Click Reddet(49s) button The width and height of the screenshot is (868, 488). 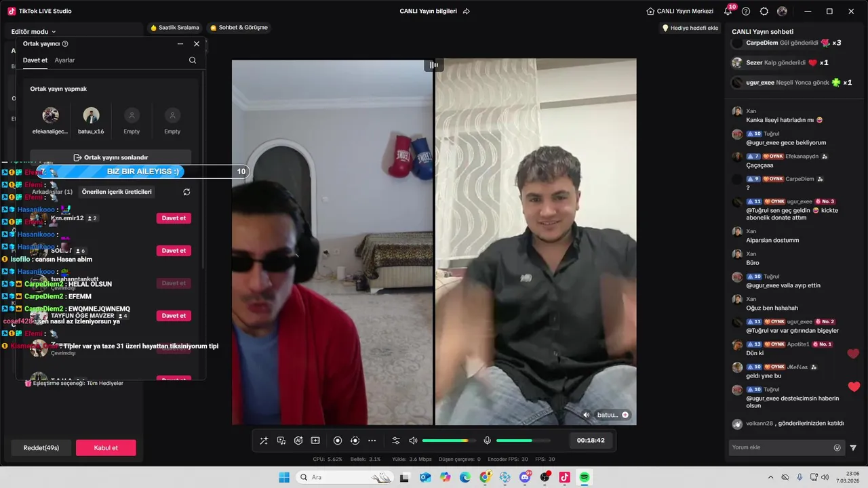[41, 447]
